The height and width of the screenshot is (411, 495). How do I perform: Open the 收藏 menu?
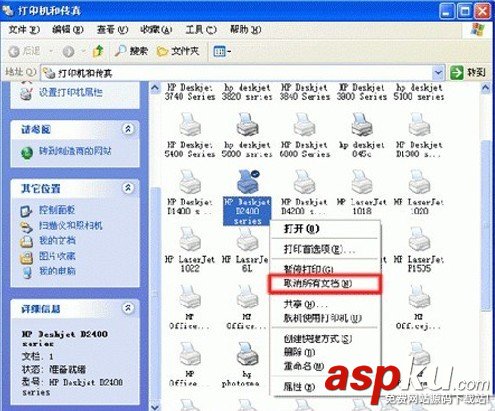point(156,30)
